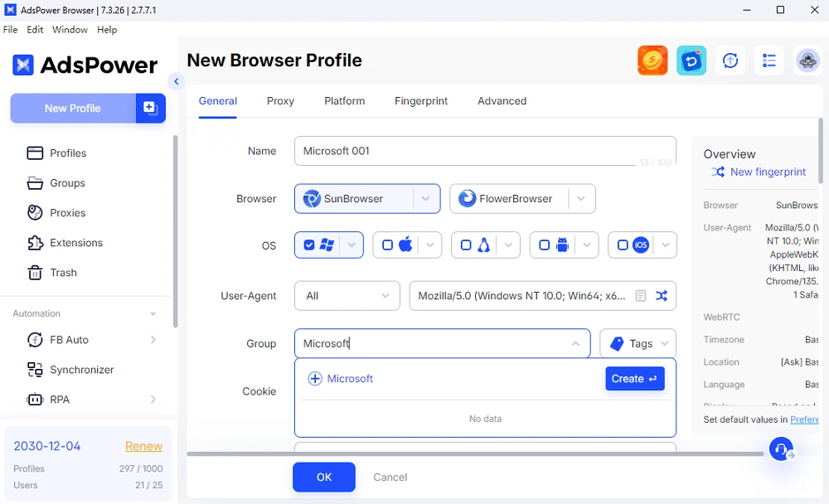Click the new profile plus icon button
This screenshot has width=829, height=504.
pos(150,108)
